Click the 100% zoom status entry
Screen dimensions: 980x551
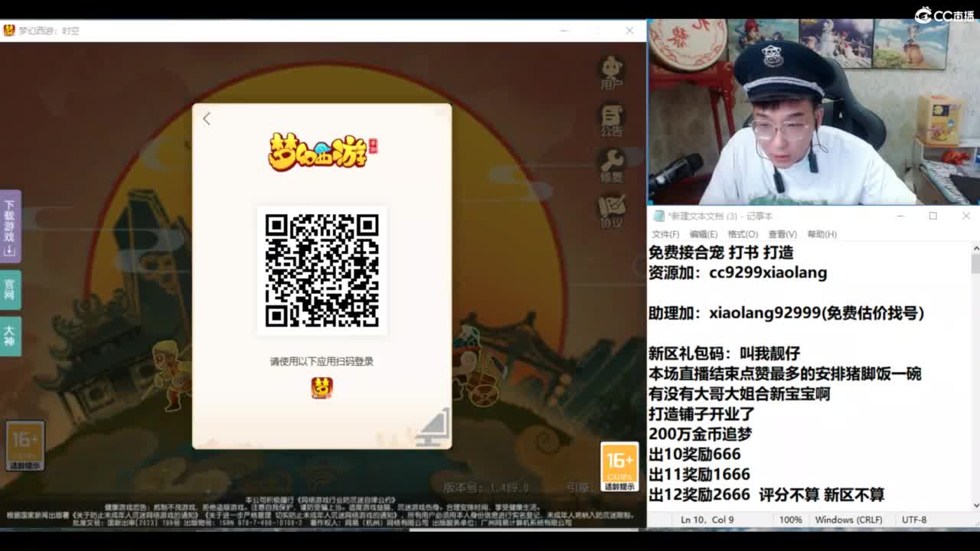click(x=790, y=520)
